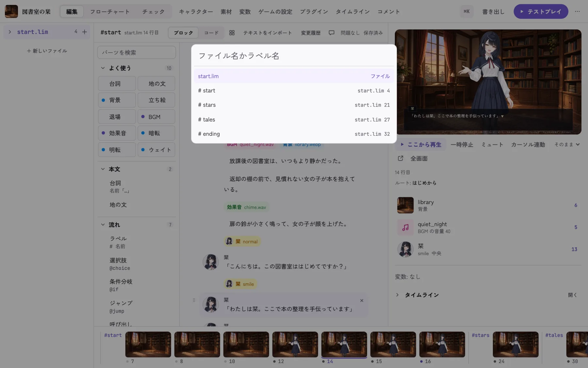Toggle ミュート in preview controls
The width and height of the screenshot is (588, 368).
point(492,145)
